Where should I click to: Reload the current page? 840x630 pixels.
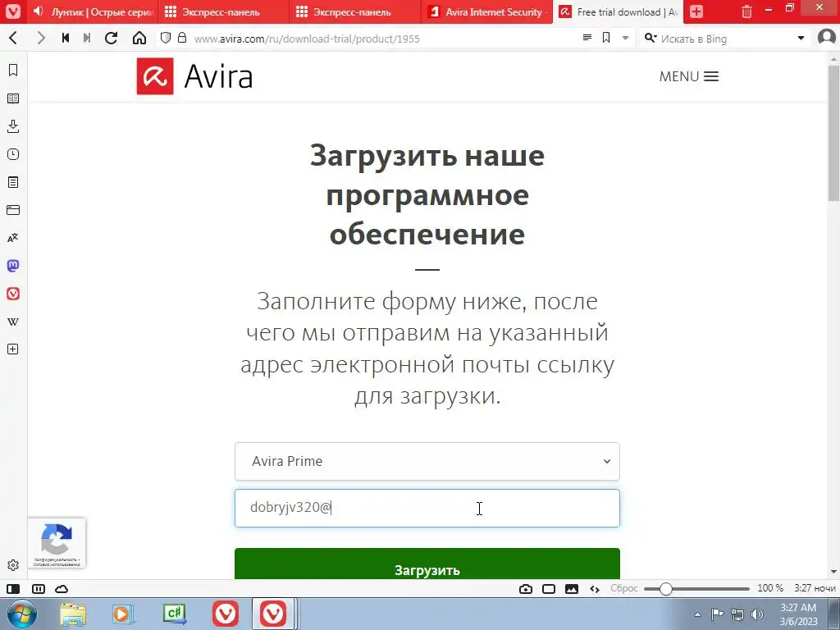coord(111,38)
